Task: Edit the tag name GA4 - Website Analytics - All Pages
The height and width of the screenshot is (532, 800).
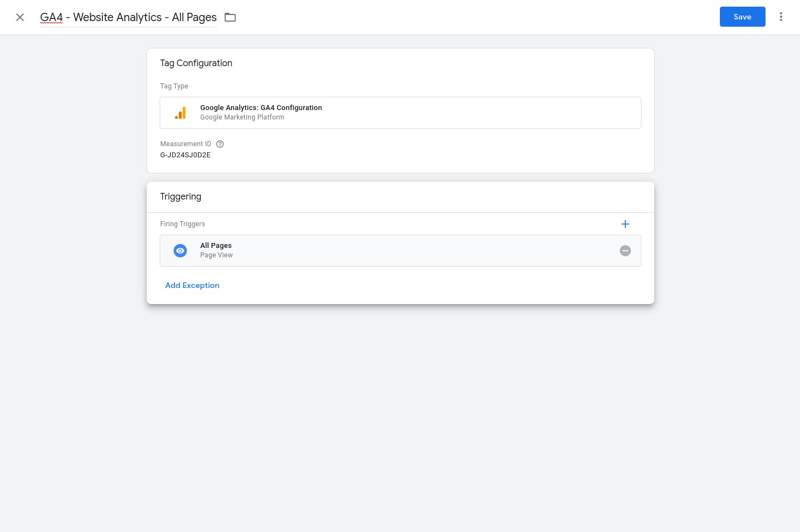Action: [x=129, y=17]
